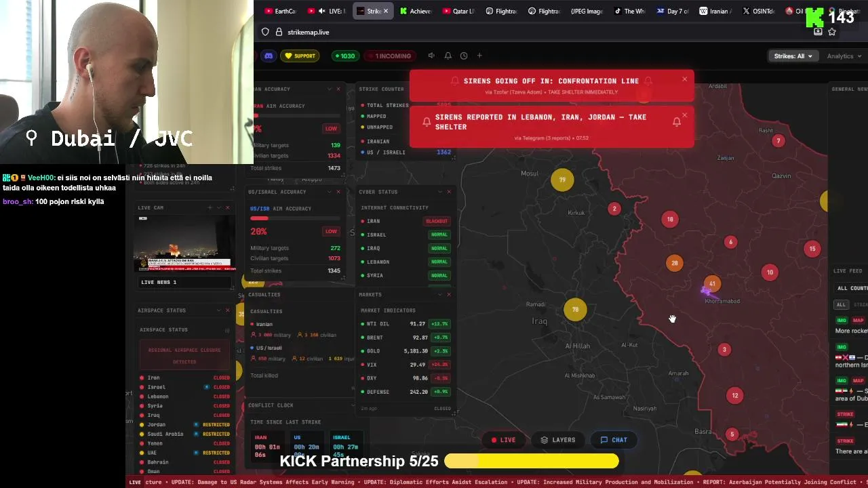Click the KICK Partnership progress bar
868x488 pixels.
coord(532,462)
